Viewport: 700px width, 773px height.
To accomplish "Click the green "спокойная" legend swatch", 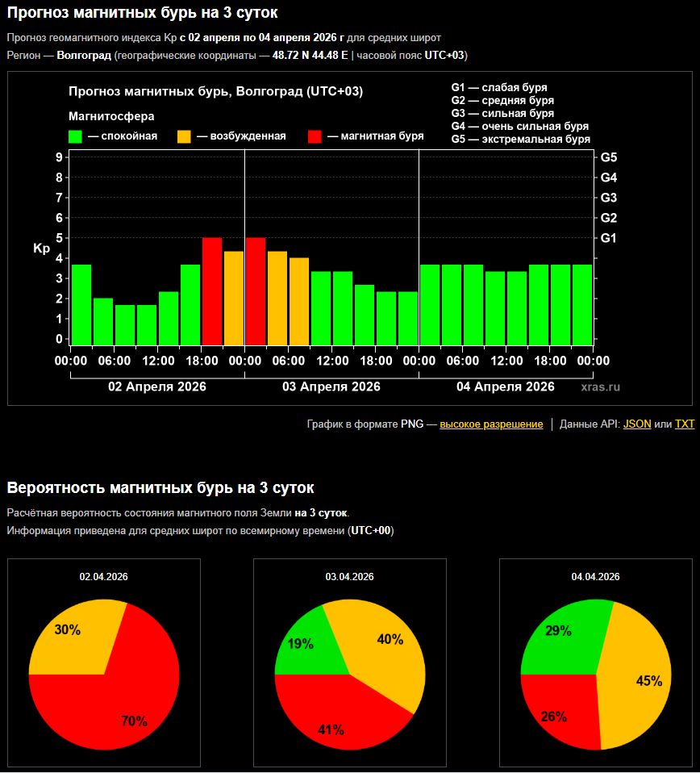I will coord(76,136).
